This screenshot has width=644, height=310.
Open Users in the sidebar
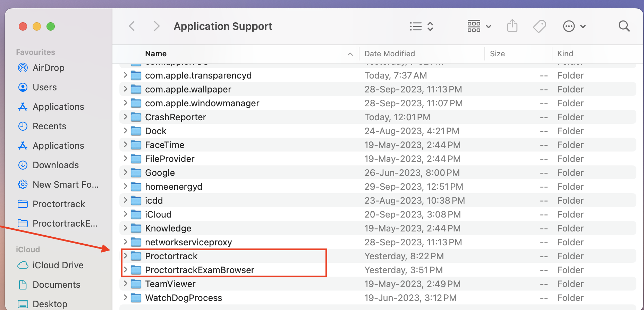pos(37,87)
